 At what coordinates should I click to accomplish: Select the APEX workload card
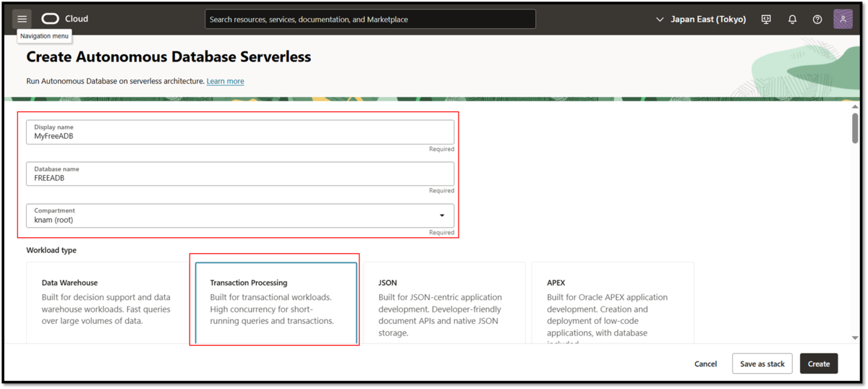tap(613, 302)
